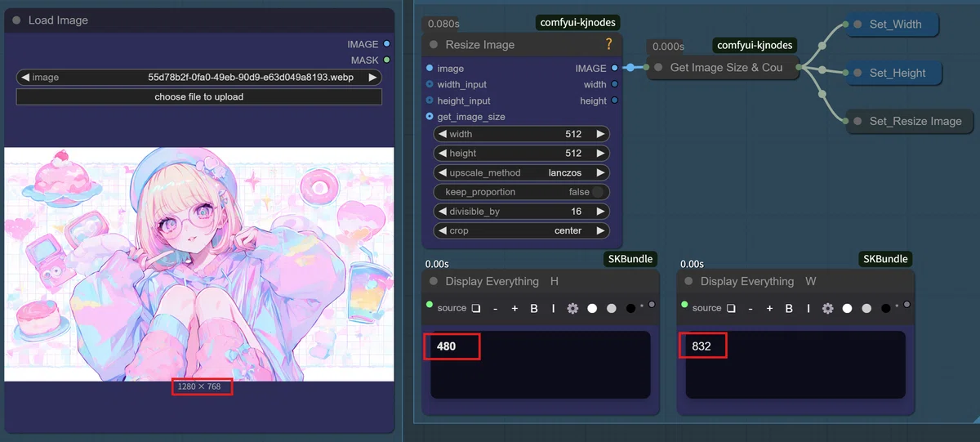The image size is (980, 442).
Task: Select next image file with right arrow
Action: click(372, 78)
